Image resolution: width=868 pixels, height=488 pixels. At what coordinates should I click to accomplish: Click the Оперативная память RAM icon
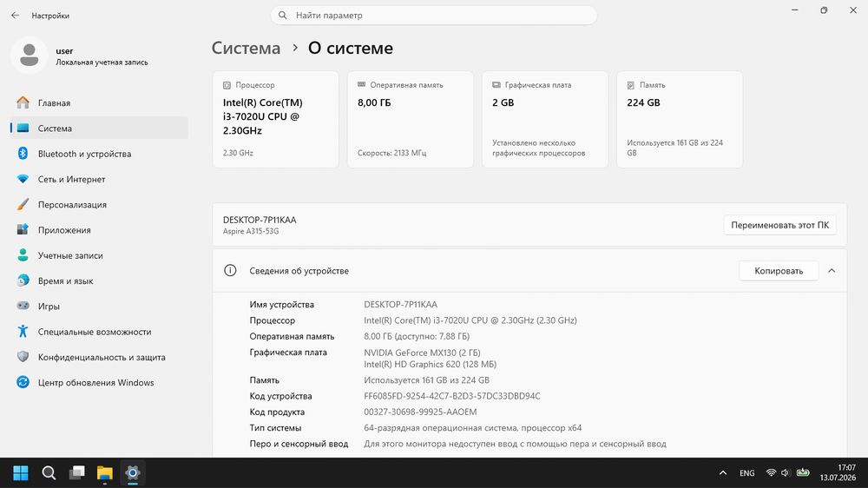(361, 85)
